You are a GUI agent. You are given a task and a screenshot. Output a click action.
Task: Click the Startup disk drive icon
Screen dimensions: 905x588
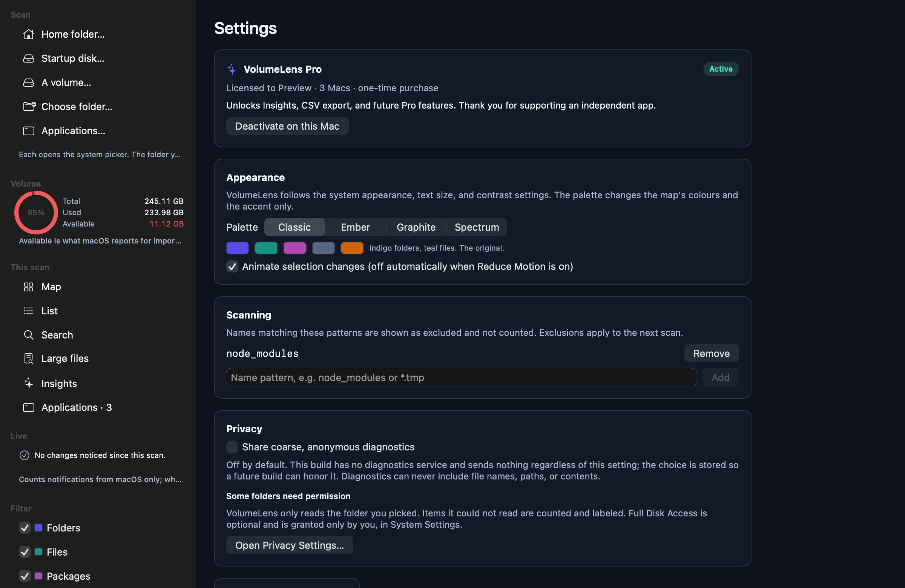pyautogui.click(x=29, y=58)
